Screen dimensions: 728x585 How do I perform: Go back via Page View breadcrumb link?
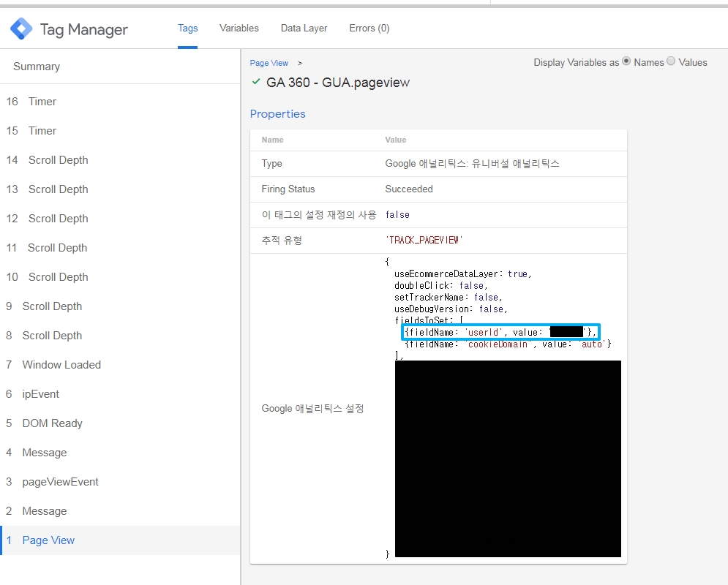tap(269, 63)
